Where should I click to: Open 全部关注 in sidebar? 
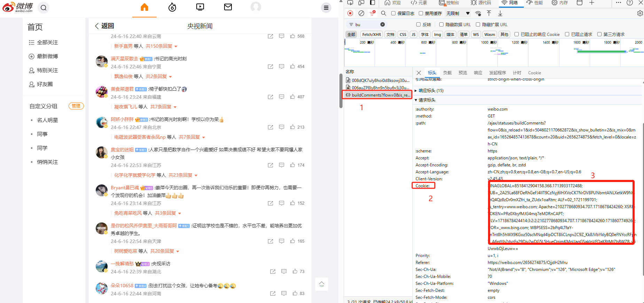coord(43,43)
